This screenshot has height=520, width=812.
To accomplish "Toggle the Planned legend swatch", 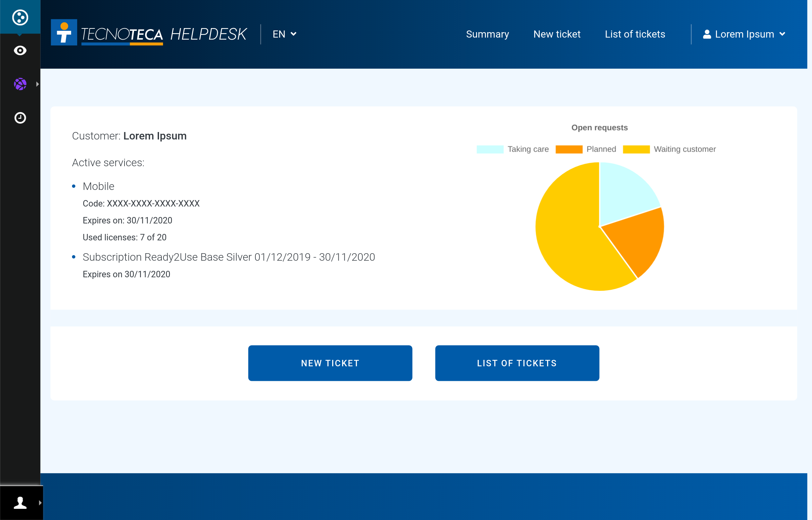I will (x=569, y=149).
